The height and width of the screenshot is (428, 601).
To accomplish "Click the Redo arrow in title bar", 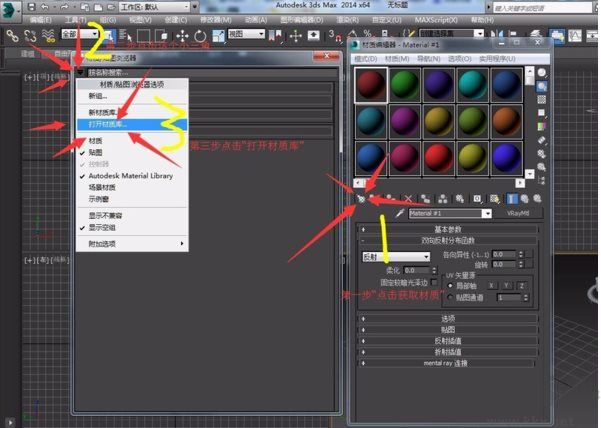I will [63, 7].
